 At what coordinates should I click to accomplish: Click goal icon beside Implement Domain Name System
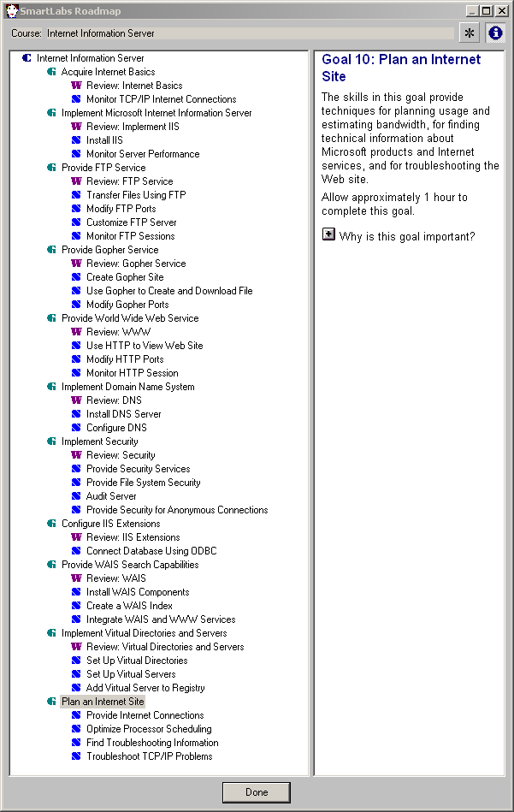pos(51,387)
